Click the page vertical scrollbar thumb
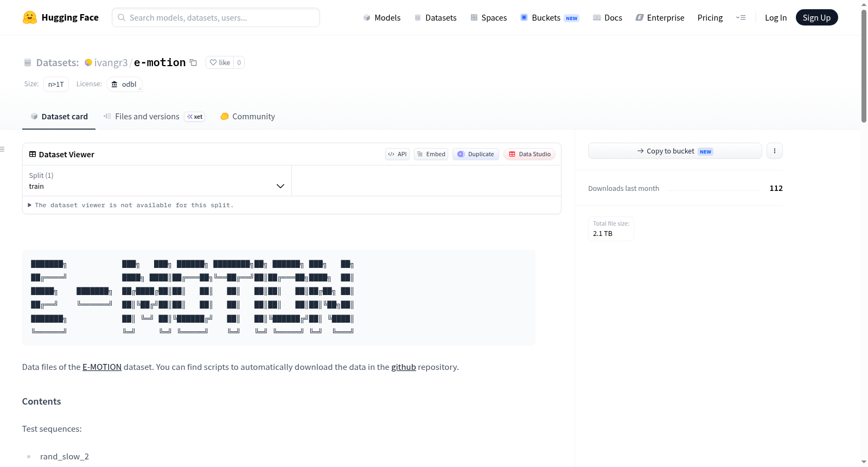 (x=864, y=65)
